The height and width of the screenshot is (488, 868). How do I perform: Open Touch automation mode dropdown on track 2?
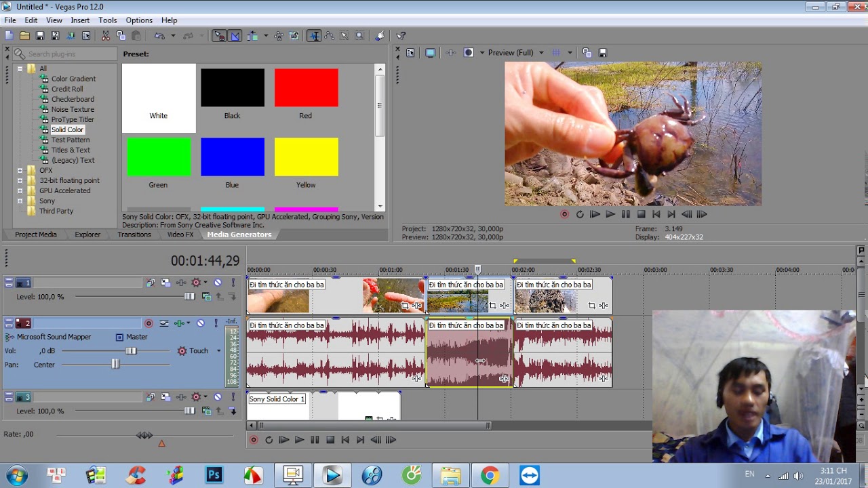(x=218, y=351)
